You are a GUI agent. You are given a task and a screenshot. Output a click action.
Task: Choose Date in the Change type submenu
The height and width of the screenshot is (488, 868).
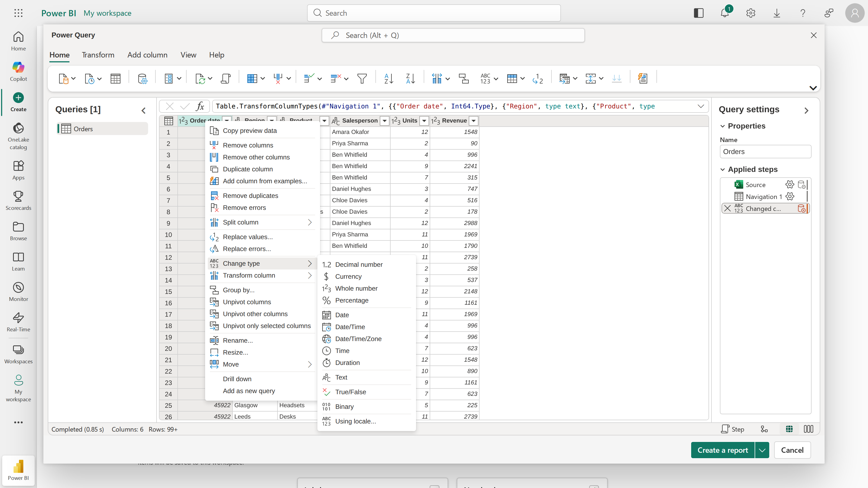366,315
